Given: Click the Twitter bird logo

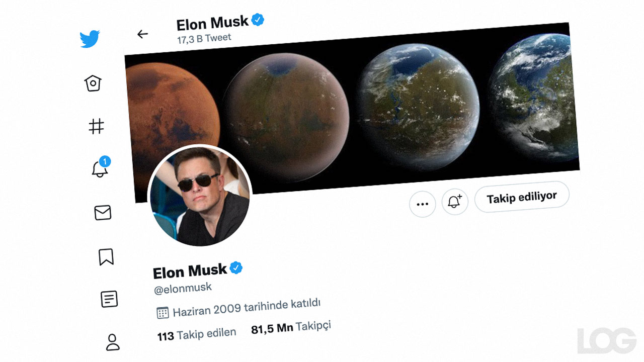Looking at the screenshot, I should [x=90, y=39].
